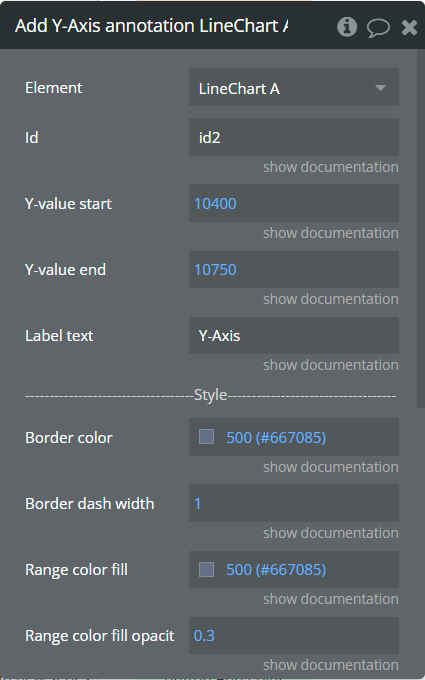Viewport: 425px width, 680px height.
Task: Click the Range color fill opacity field 0.3
Action: tap(294, 635)
